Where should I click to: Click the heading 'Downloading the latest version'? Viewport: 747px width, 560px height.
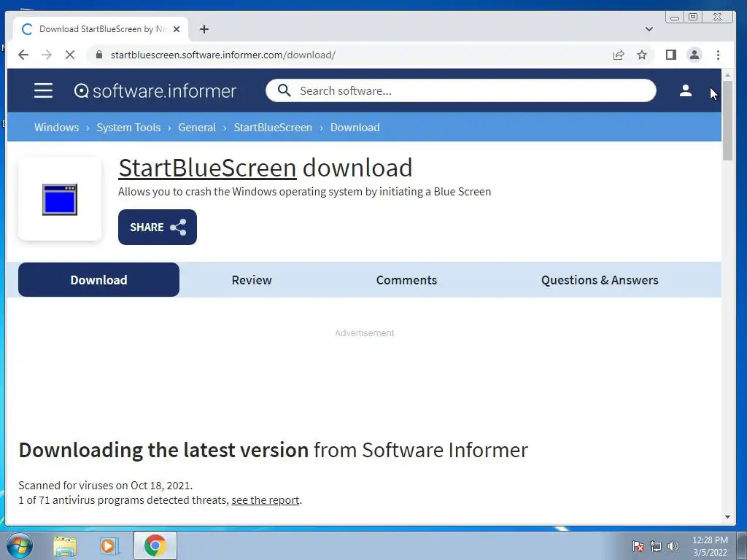(x=164, y=450)
